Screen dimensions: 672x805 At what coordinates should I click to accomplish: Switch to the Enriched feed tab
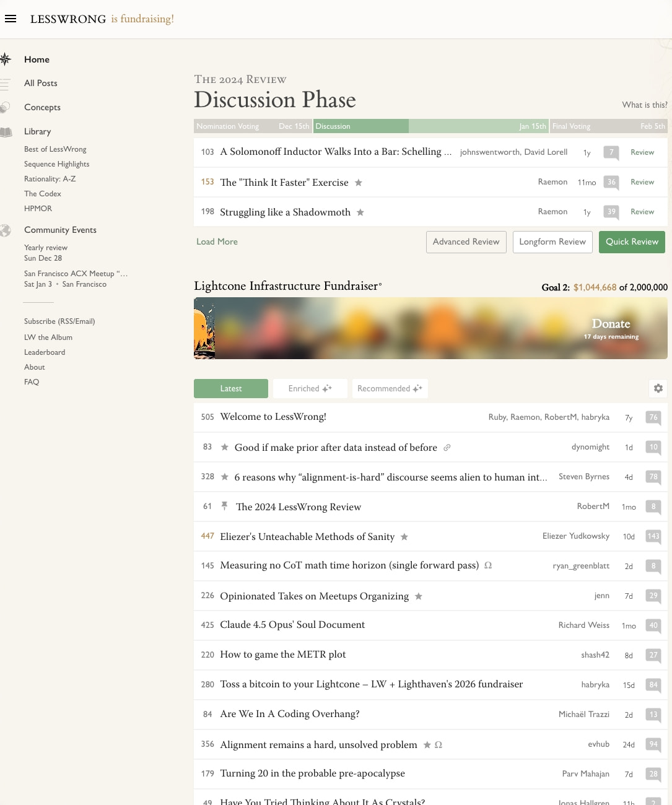[x=310, y=388]
